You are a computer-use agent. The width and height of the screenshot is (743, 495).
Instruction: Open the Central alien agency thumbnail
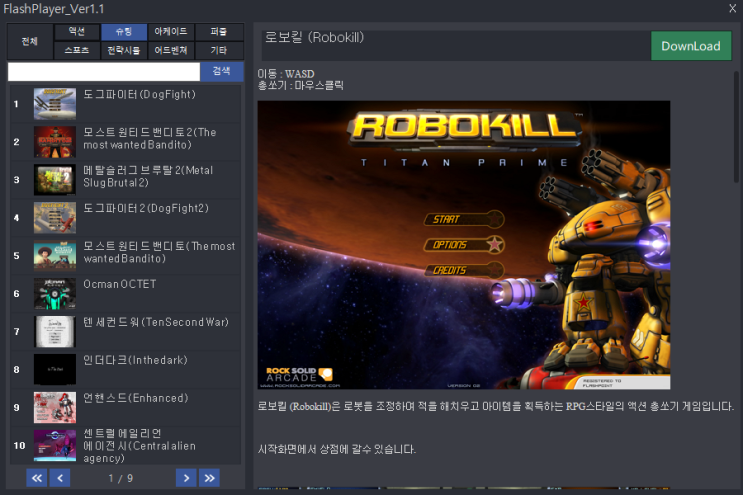coord(54,445)
